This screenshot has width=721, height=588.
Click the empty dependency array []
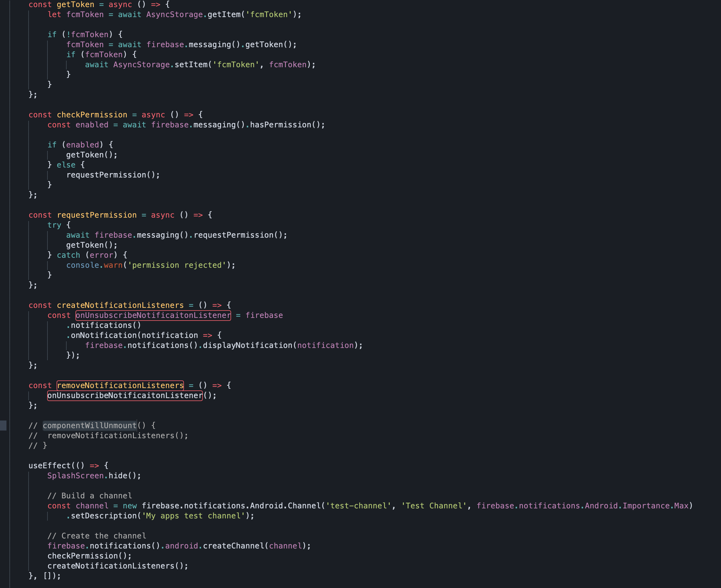coord(47,576)
